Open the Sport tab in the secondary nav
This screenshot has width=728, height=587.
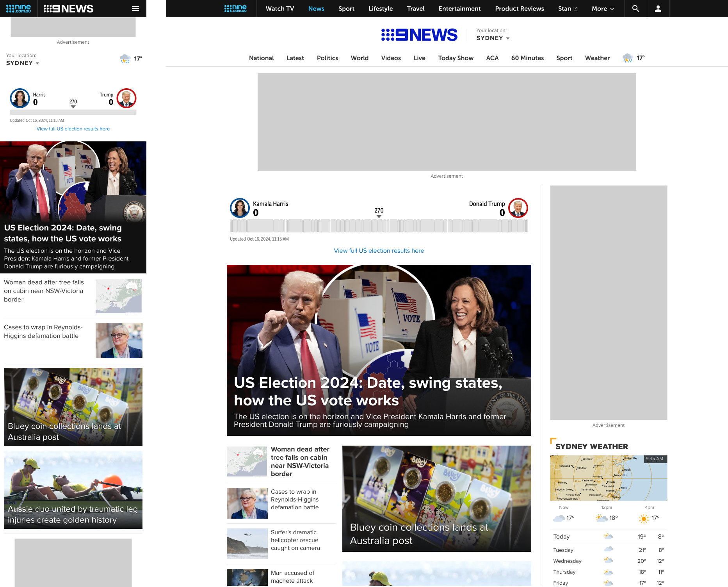click(x=564, y=58)
